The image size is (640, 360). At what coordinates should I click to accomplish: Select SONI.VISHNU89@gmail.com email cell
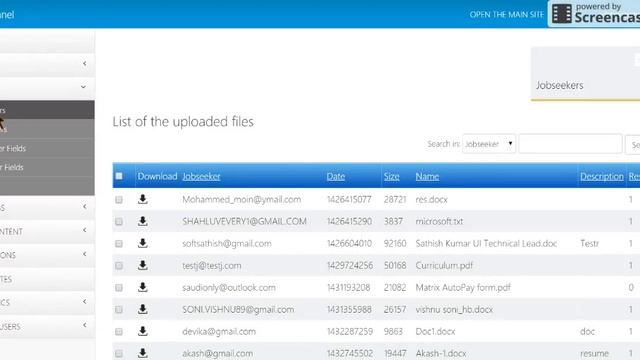(x=238, y=309)
